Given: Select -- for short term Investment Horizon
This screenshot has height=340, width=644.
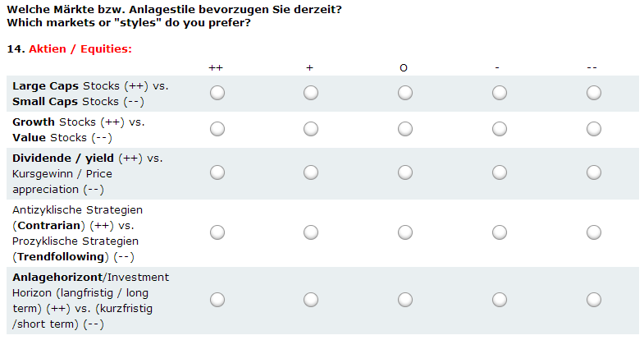Looking at the screenshot, I should pyautogui.click(x=594, y=300).
